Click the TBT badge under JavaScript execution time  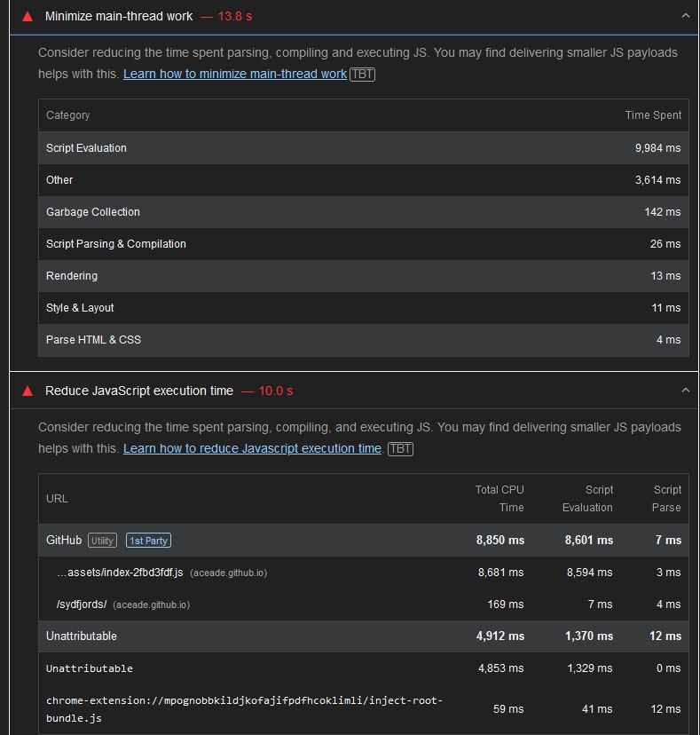point(401,448)
